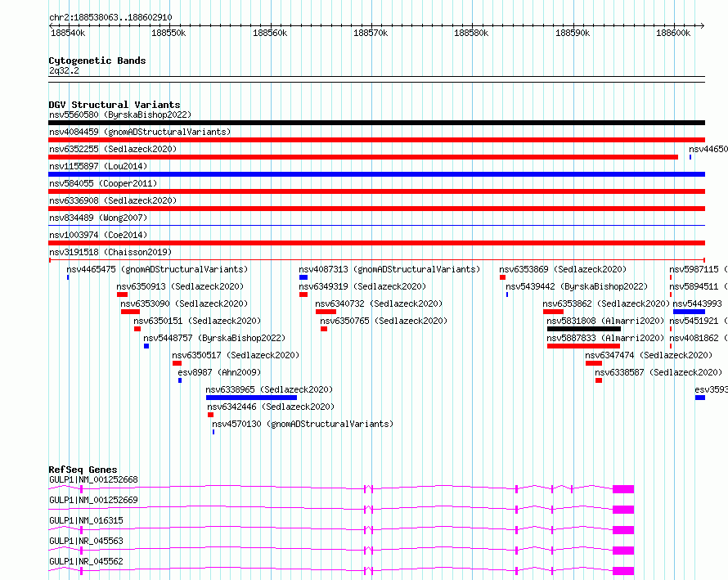Select nsv6349319 (Sedlazeck2020) label

362,286
